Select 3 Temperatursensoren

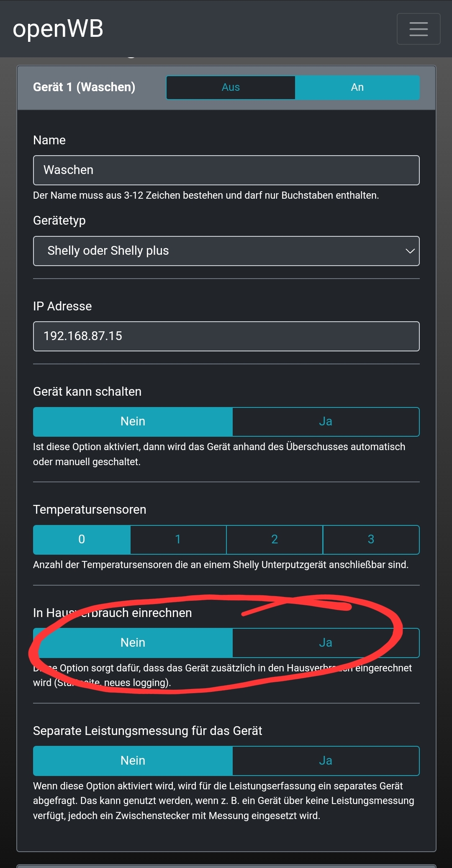tap(371, 540)
